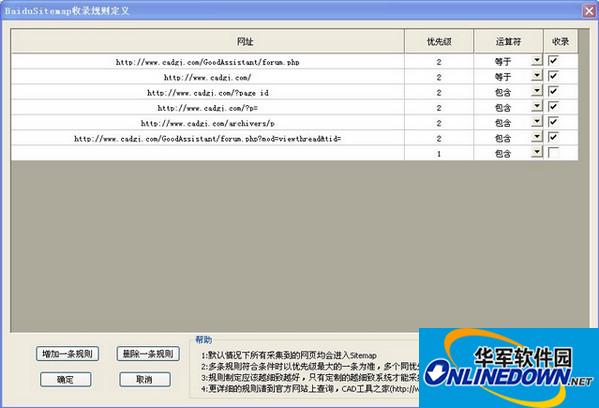Click priority cell of ?page_id row
Screen dimensions: 599x408
(439, 92)
